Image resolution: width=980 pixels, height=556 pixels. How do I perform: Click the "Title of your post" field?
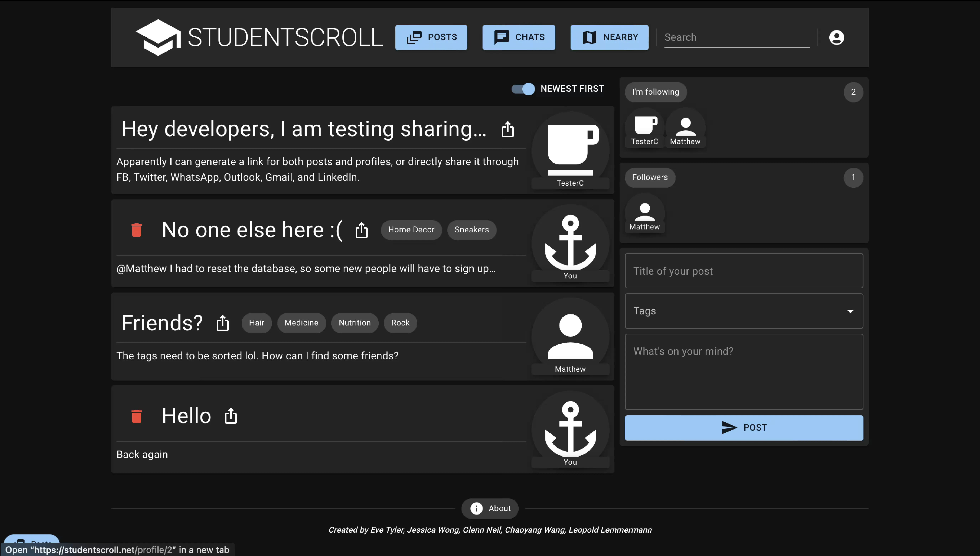point(743,271)
